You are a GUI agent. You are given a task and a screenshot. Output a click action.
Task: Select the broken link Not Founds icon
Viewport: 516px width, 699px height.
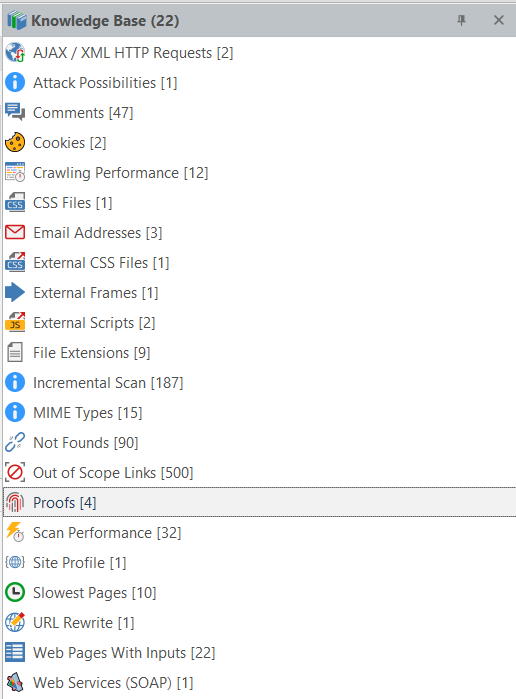[x=15, y=443]
